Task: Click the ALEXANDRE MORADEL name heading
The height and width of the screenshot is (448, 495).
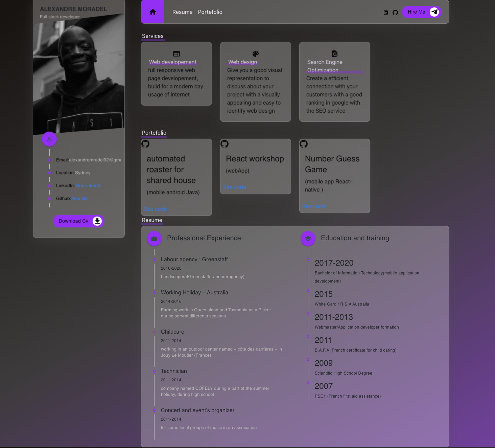Action: coord(73,9)
